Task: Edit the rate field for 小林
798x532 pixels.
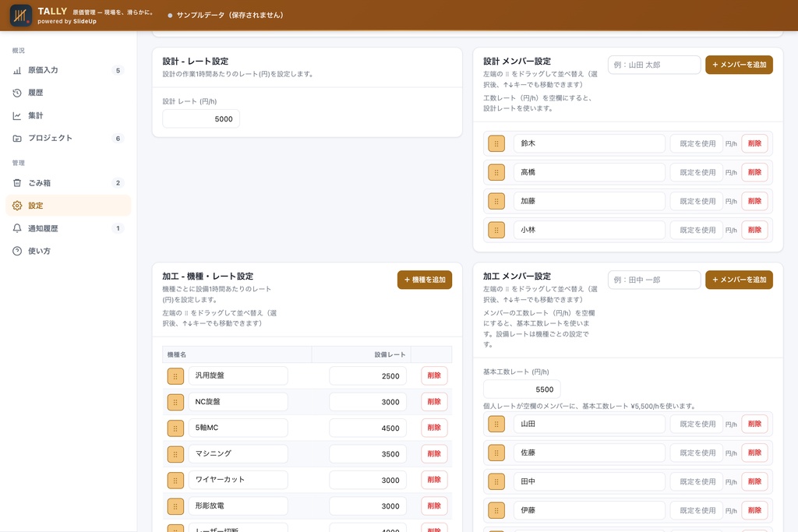Action: pos(696,230)
